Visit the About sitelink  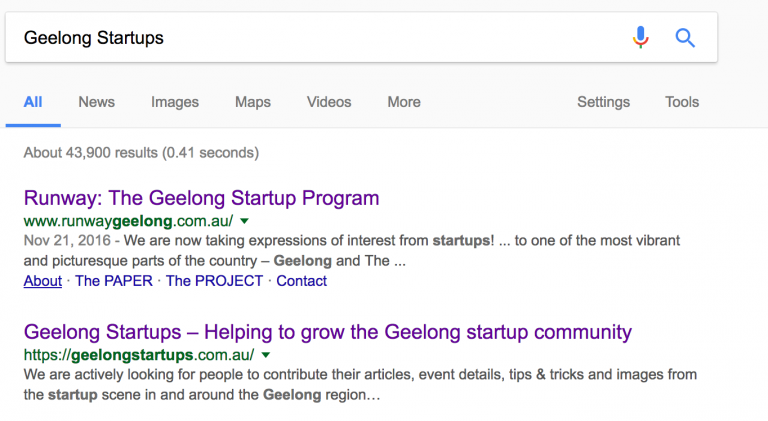[x=43, y=281]
